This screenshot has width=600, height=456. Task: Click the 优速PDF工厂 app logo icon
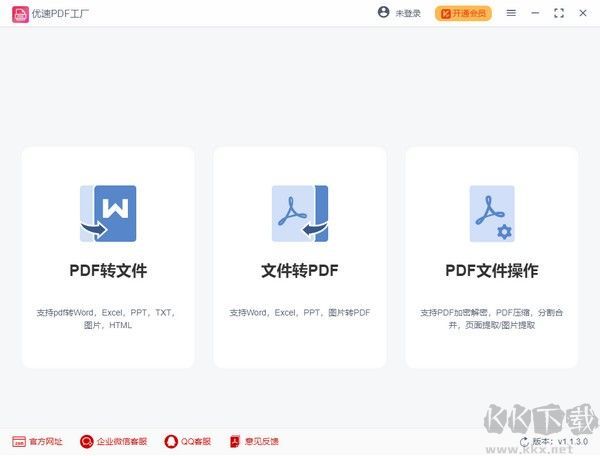[20, 14]
